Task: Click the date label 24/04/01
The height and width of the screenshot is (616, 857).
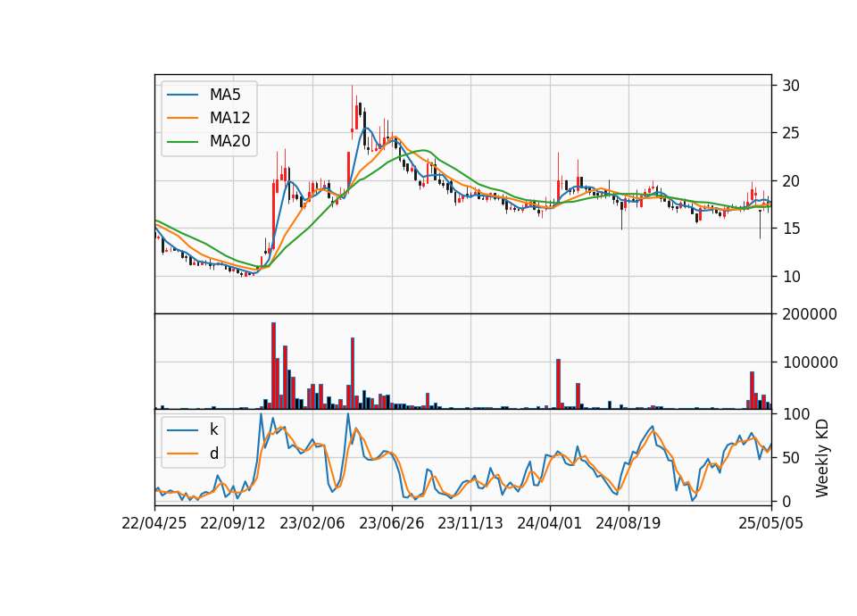Action: point(549,524)
